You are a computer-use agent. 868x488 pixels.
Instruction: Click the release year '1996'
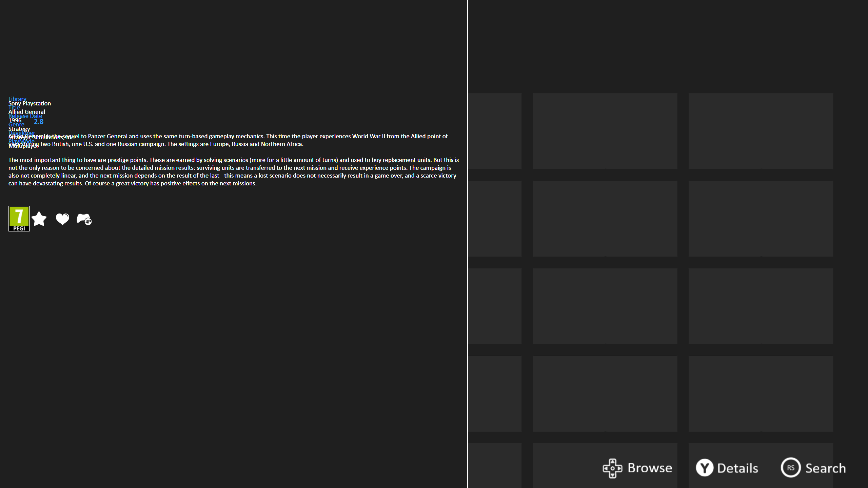pos(15,120)
